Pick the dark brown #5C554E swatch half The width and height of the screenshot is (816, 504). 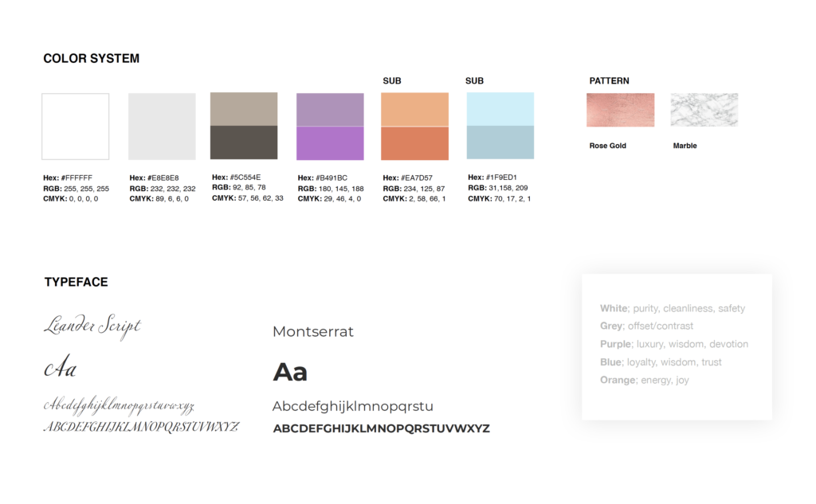tap(244, 143)
